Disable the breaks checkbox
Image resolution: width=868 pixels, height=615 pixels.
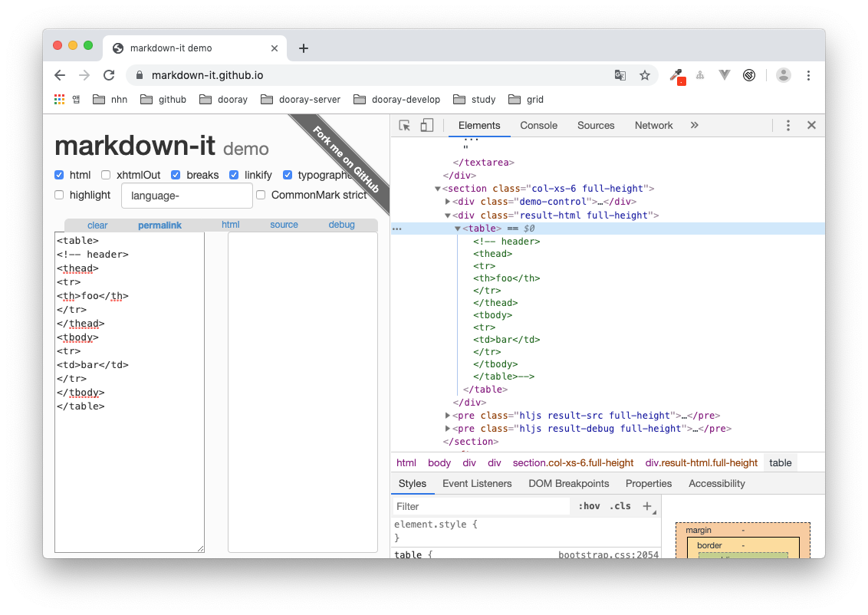tap(174, 175)
